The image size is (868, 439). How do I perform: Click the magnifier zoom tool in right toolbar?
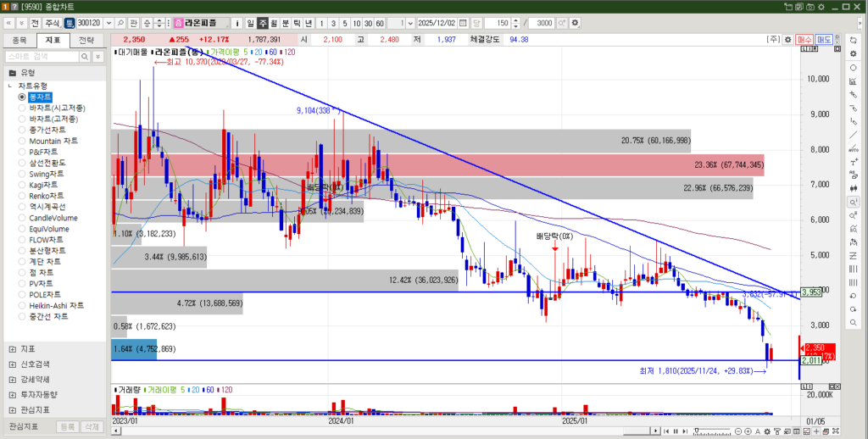(x=852, y=203)
